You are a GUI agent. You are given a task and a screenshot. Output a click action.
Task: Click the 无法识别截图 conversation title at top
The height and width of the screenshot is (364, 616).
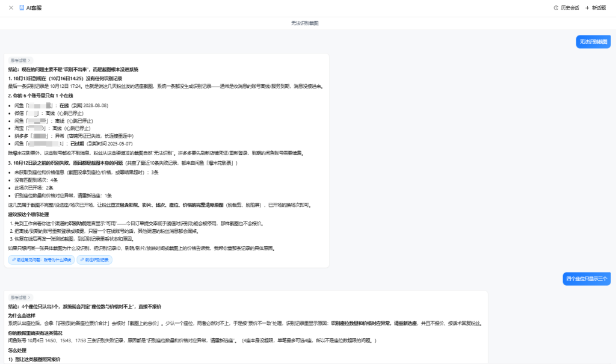click(x=305, y=23)
